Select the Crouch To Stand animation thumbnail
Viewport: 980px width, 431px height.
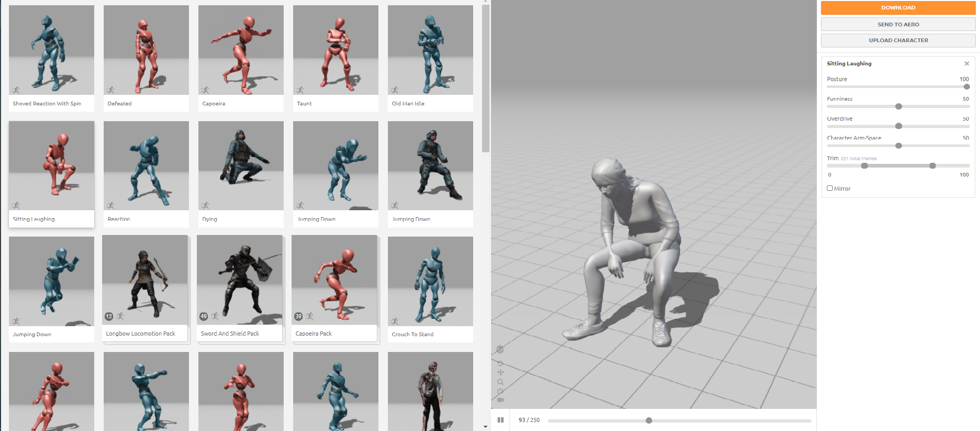coord(431,281)
